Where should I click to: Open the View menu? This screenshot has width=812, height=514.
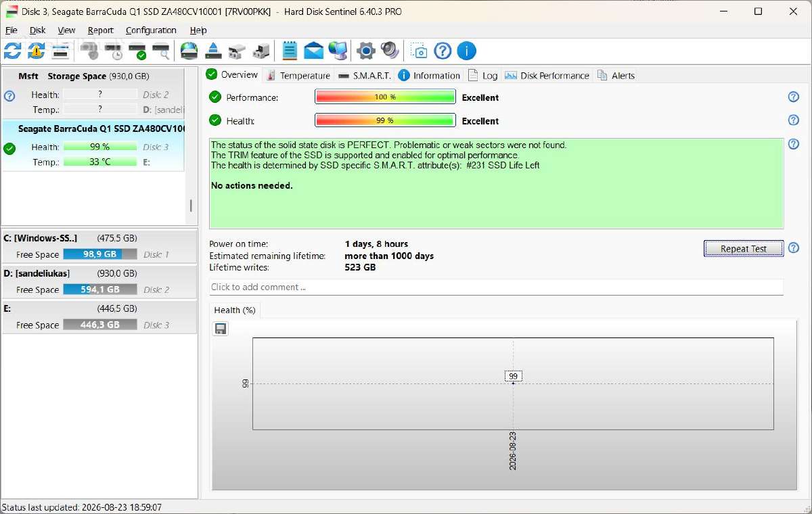pos(66,30)
